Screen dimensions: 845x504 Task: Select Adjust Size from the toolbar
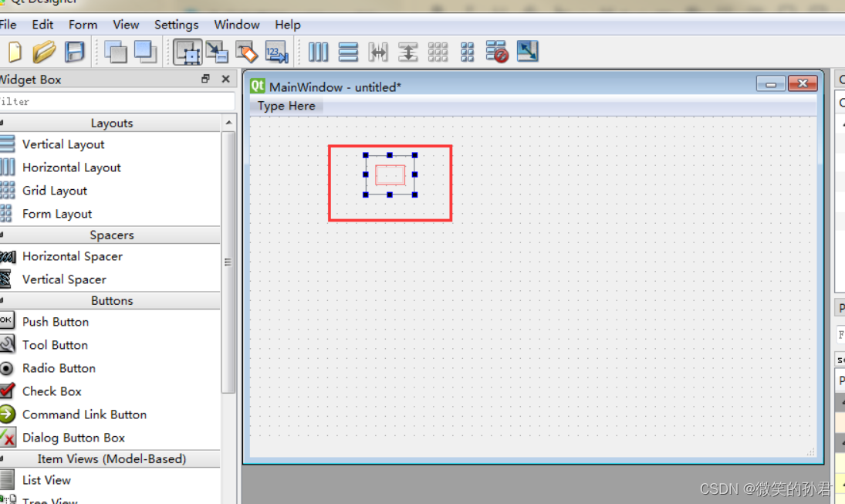pos(527,52)
